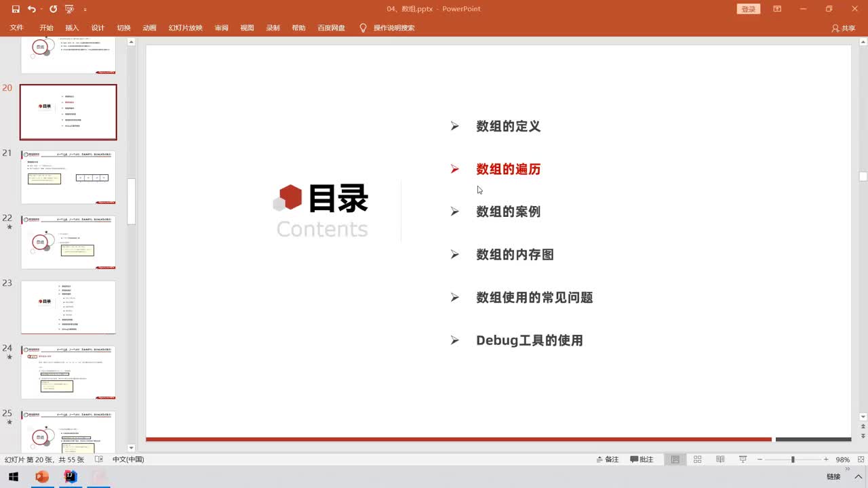Undo the last action

32,9
